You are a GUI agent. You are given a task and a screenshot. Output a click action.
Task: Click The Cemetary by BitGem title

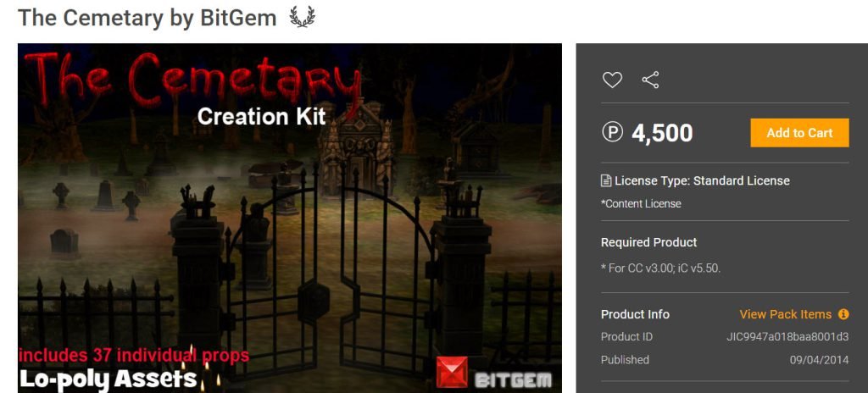[147, 18]
